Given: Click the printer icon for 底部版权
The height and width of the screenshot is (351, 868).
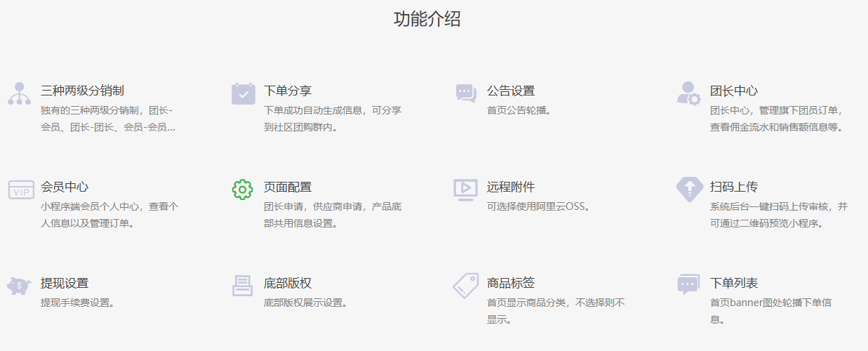Looking at the screenshot, I should [242, 286].
